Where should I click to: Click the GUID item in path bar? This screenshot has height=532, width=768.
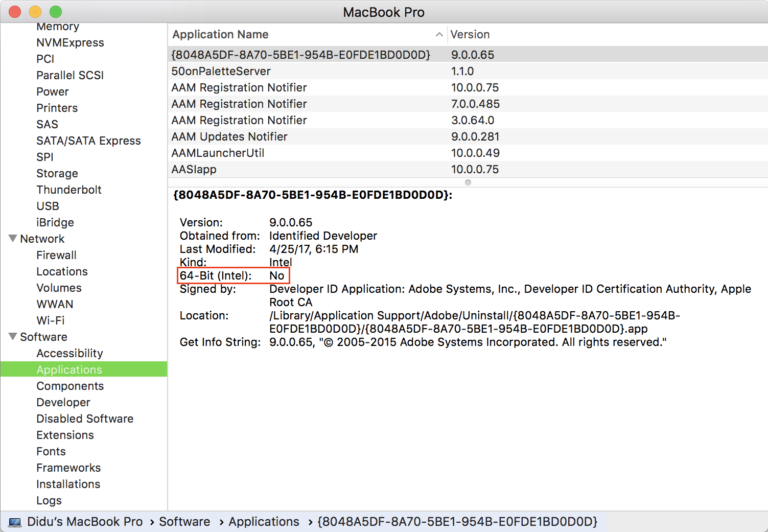pos(457,522)
